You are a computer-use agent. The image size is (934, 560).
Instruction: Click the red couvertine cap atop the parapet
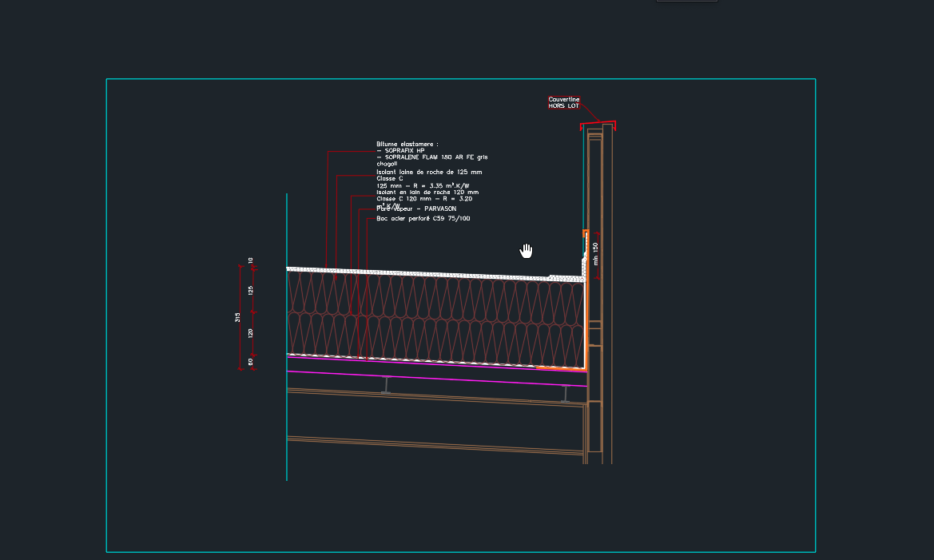tap(598, 124)
